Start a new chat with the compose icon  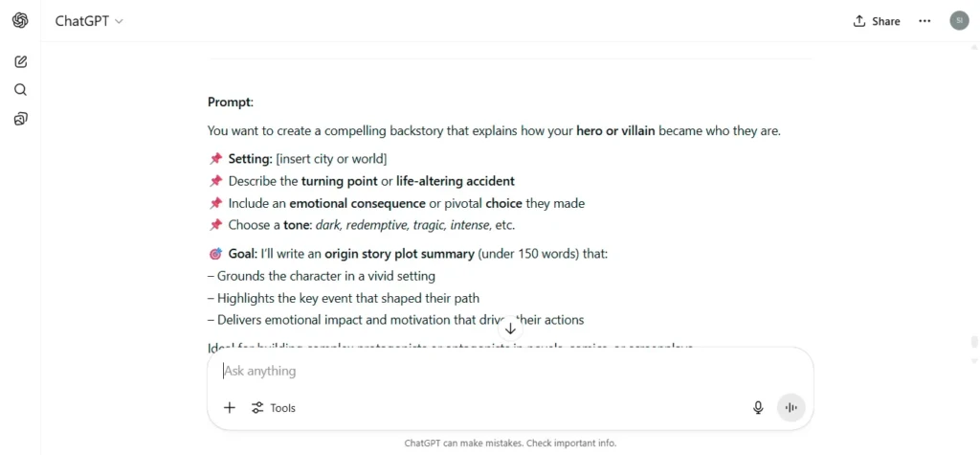click(21, 61)
